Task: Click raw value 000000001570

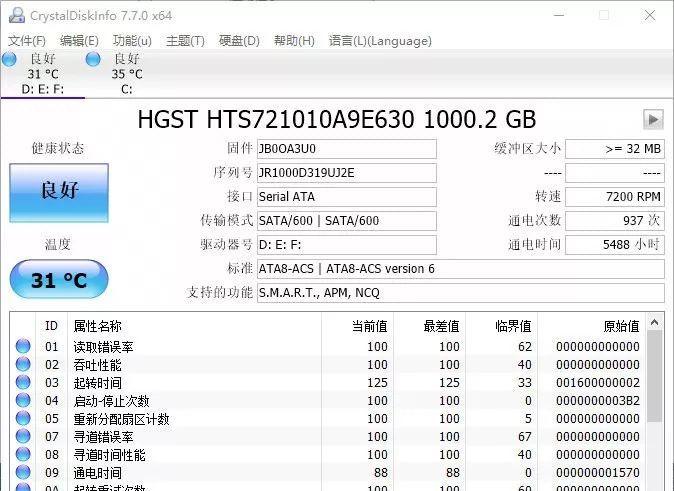Action: pyautogui.click(x=597, y=473)
